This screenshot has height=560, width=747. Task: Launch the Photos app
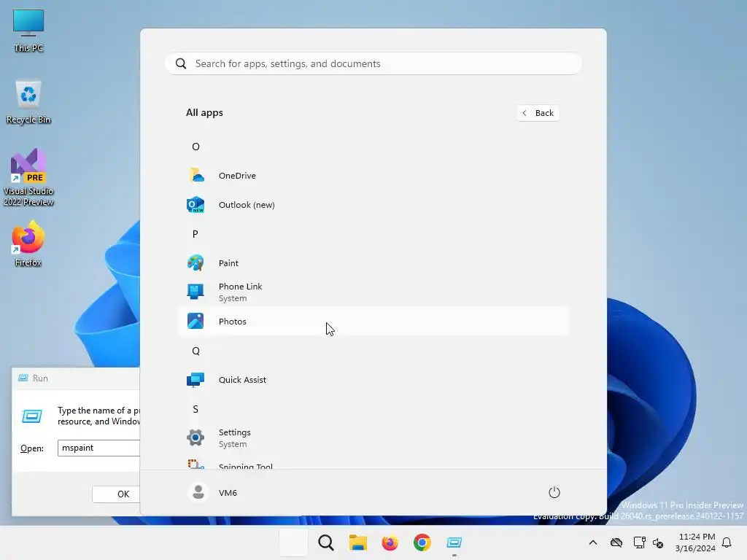tap(373, 322)
